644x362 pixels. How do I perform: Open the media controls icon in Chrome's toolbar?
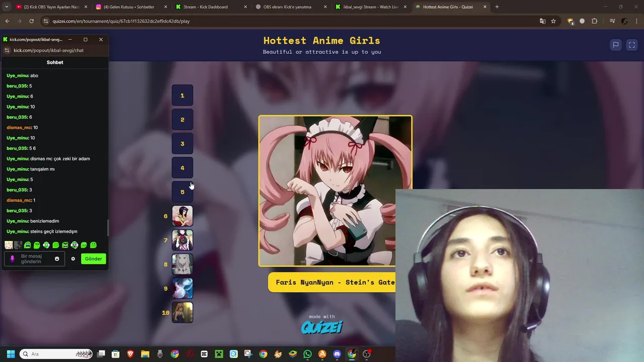point(612,21)
